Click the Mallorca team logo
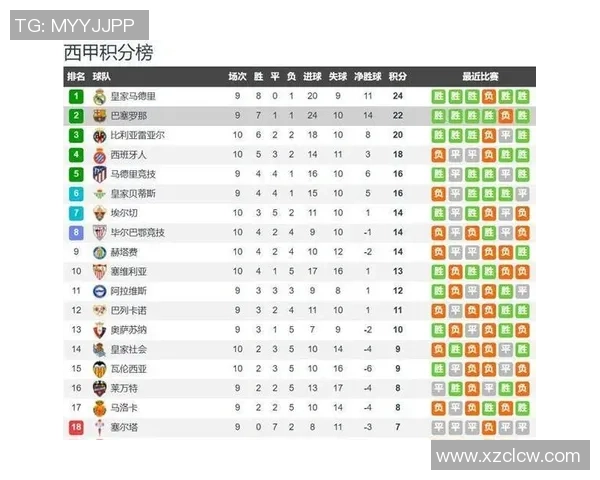The width and height of the screenshot is (600, 480). click(100, 408)
